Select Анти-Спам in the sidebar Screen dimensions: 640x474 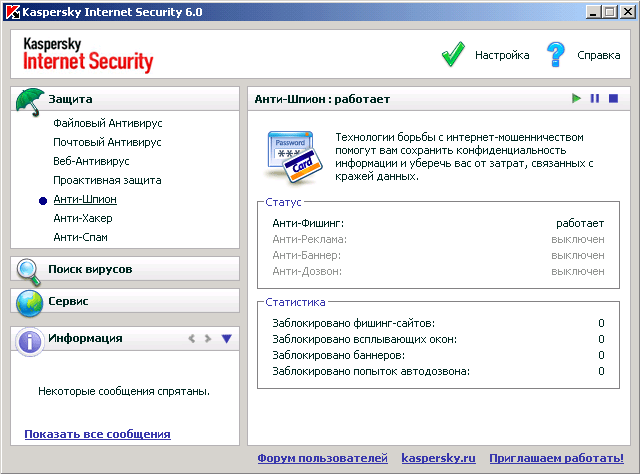[81, 237]
